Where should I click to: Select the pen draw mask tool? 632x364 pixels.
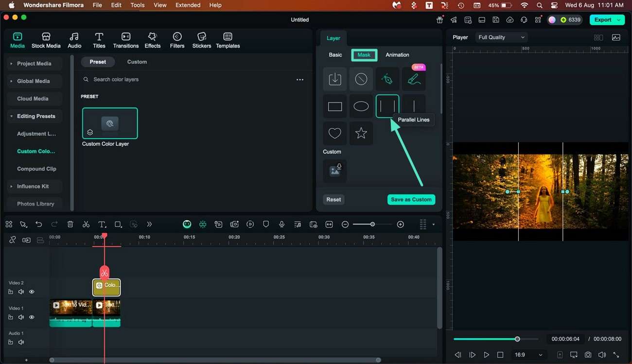point(387,79)
